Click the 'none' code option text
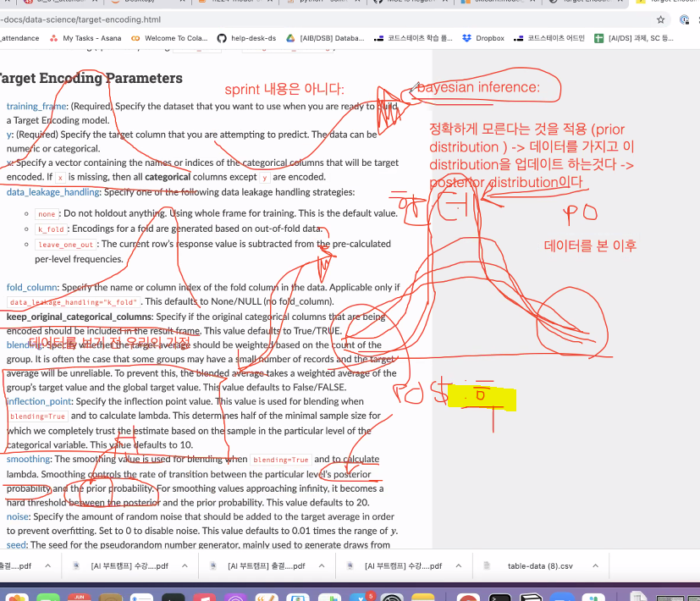Image resolution: width=700 pixels, height=601 pixels. point(47,214)
